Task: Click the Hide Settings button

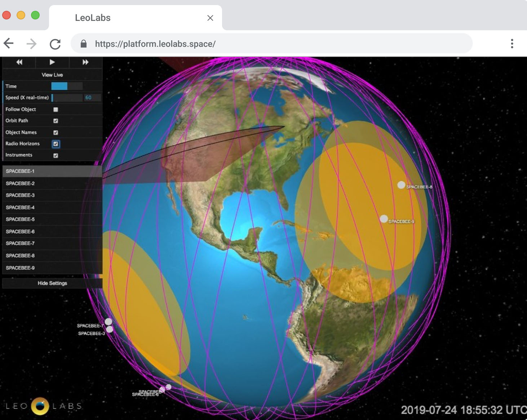Action: point(52,283)
